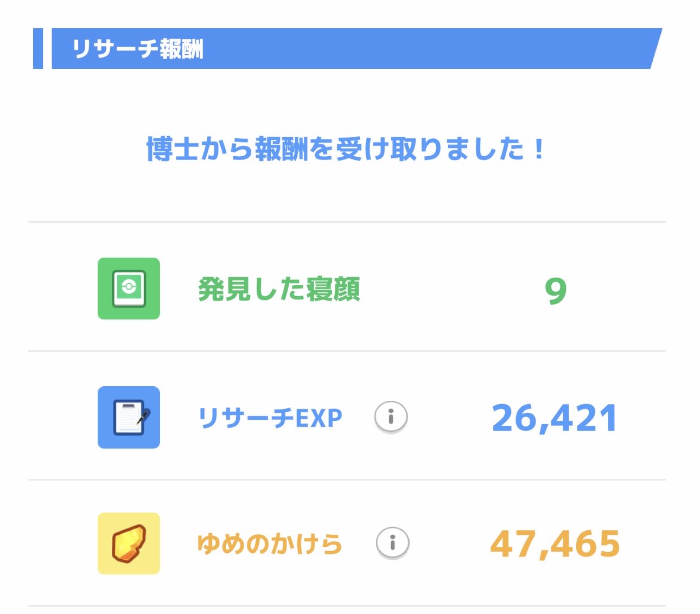Click the divider between 発見した寝顔 and リサーチEXP
Screen dimensions: 700x614
point(347,351)
